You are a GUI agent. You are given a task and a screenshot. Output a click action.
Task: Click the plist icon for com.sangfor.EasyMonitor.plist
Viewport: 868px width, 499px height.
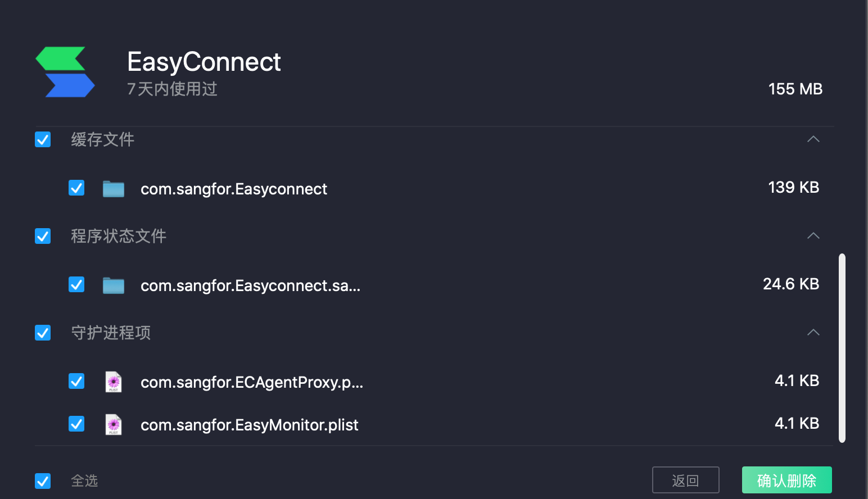[113, 424]
